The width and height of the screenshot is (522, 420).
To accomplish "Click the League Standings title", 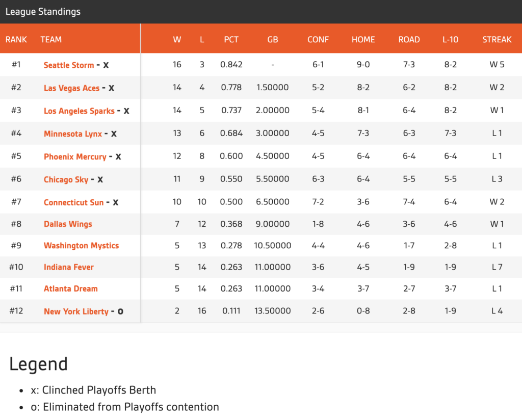I will coord(43,12).
